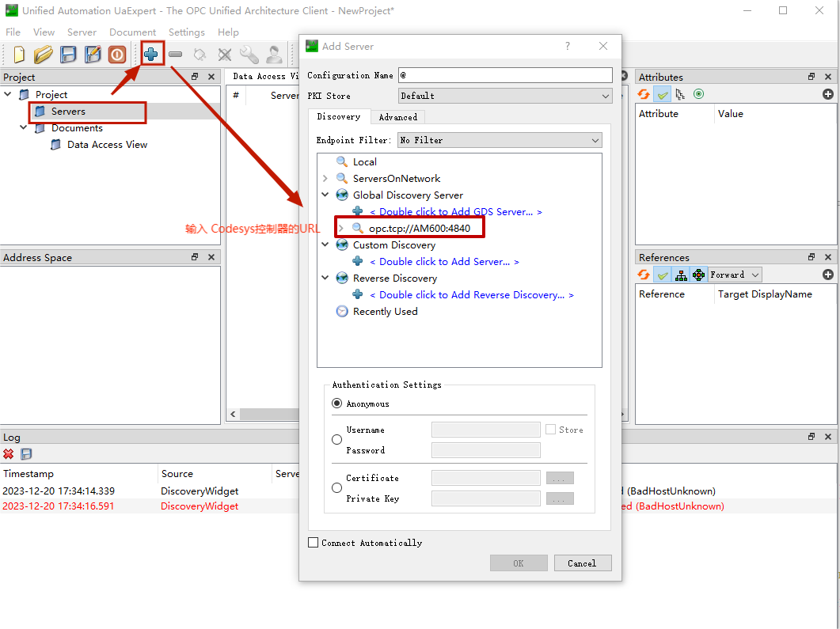The width and height of the screenshot is (840, 629).
Task: Toggle the Store checkbox
Action: [x=551, y=430]
